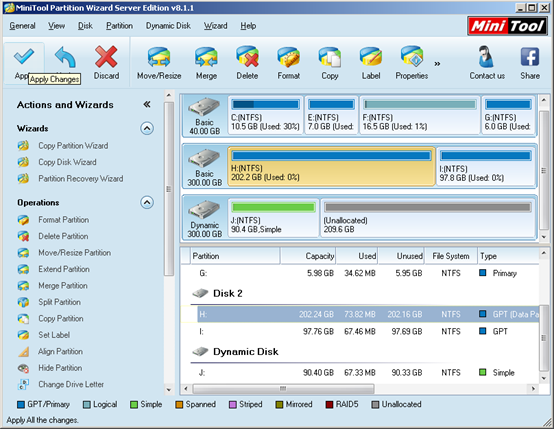Click the Contact us icon
554x429 pixels.
tap(487, 57)
